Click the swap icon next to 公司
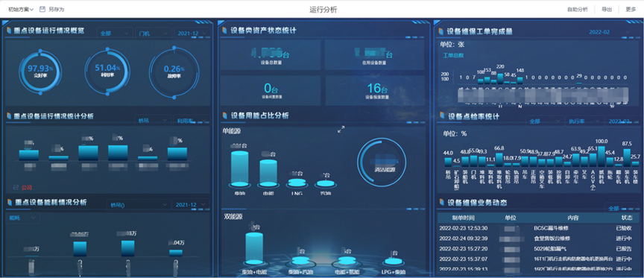This screenshot has height=278, width=644. click(16, 187)
